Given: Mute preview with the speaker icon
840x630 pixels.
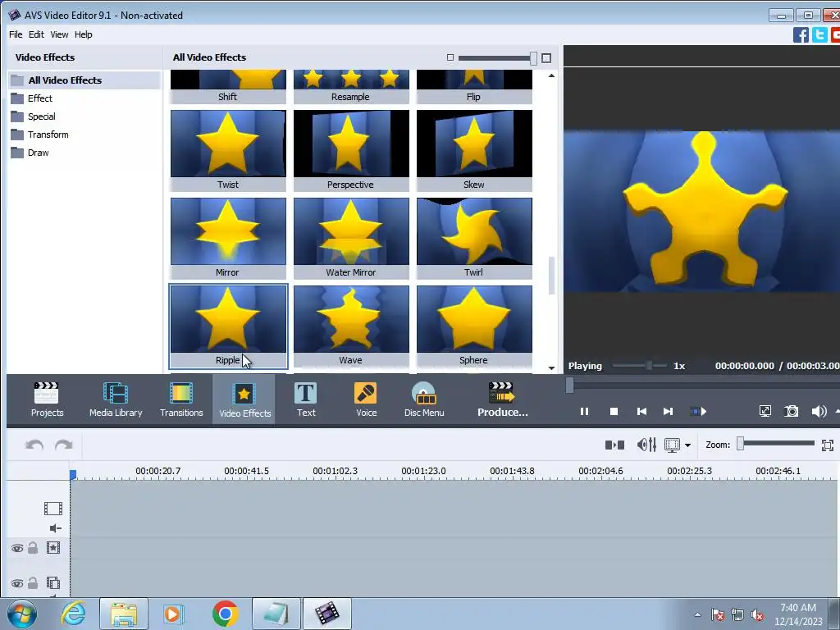Looking at the screenshot, I should pos(819,412).
